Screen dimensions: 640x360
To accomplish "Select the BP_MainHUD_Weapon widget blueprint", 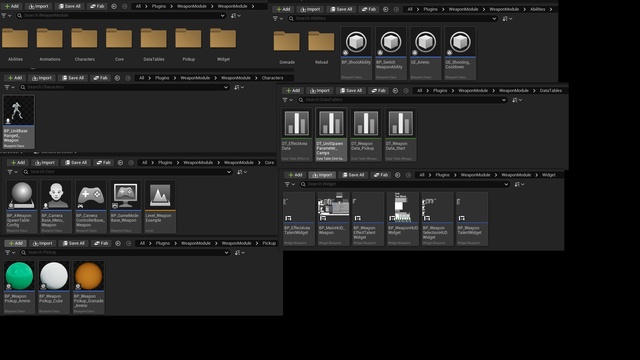I will pyautogui.click(x=333, y=219).
